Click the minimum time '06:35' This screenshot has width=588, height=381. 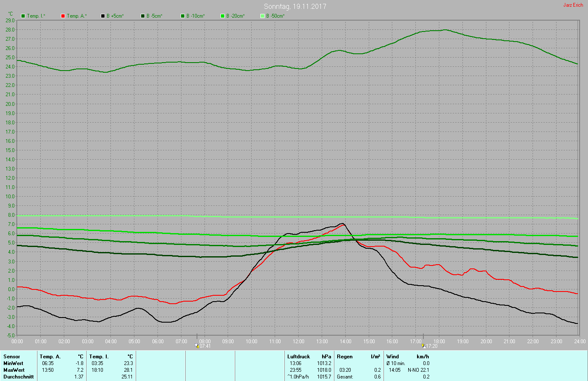coord(48,363)
